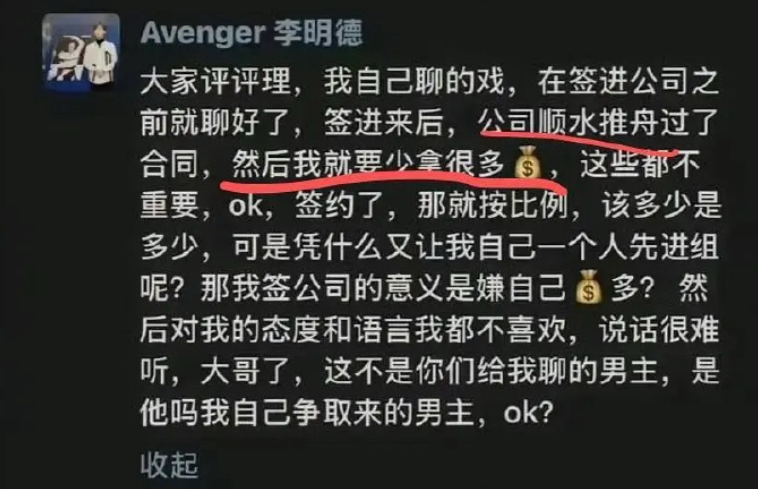Click the money bag emoji after 少拿很多
This screenshot has width=758, height=489.
(x=527, y=163)
